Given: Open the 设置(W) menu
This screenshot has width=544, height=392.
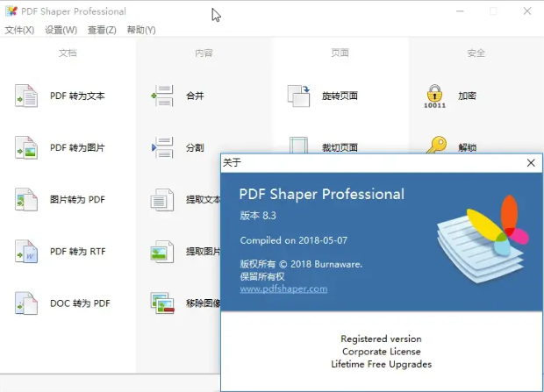Looking at the screenshot, I should [x=61, y=30].
